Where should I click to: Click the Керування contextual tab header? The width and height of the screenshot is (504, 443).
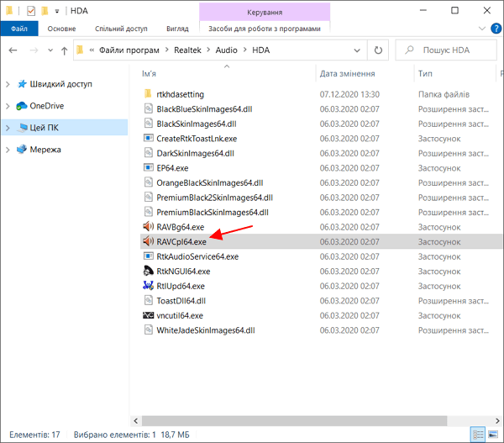pos(265,13)
